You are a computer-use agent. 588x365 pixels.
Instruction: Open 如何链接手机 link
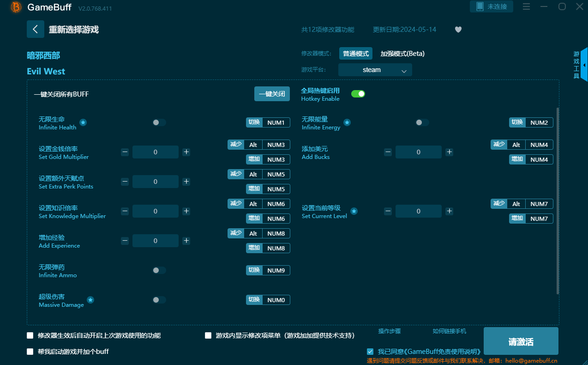pyautogui.click(x=449, y=331)
